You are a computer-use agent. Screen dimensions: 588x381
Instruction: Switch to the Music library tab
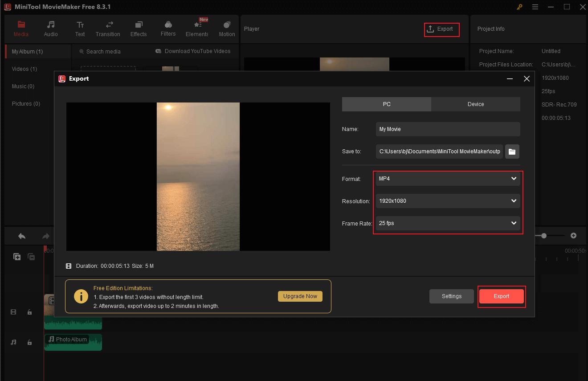(23, 86)
